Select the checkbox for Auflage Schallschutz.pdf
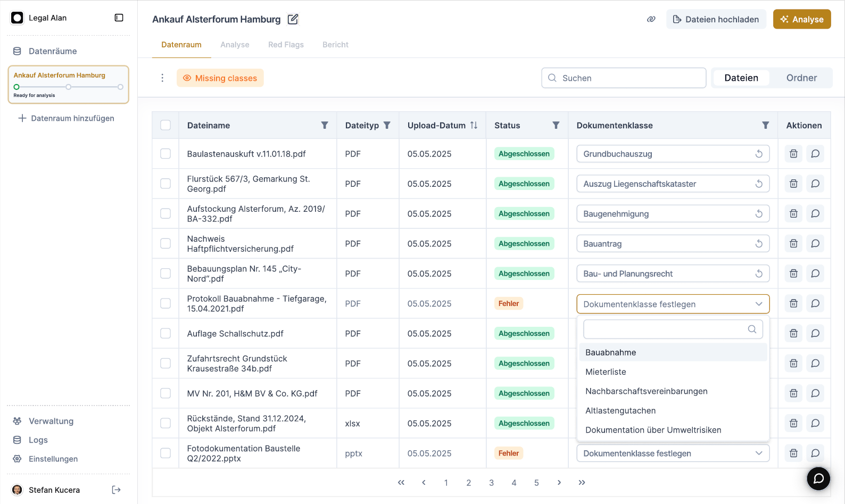Image resolution: width=845 pixels, height=504 pixels. [165, 334]
